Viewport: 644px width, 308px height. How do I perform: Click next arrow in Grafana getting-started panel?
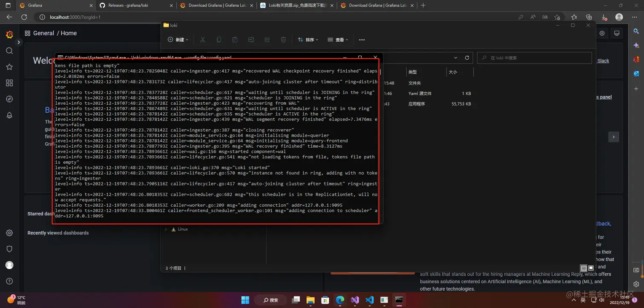click(x=613, y=137)
